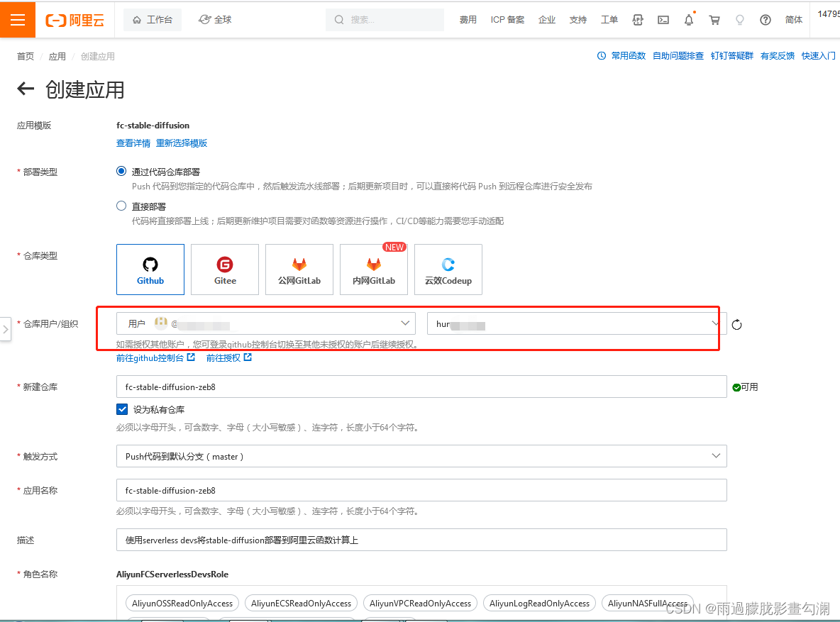Viewport: 840px width, 622px height.
Task: Click the AliyunECSReadOnlyAccess policy tag
Action: [301, 604]
